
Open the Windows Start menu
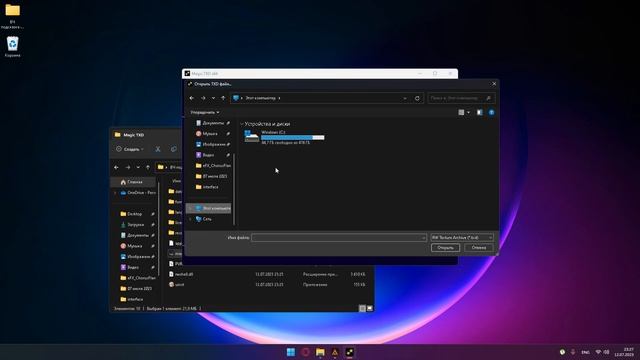(291, 352)
